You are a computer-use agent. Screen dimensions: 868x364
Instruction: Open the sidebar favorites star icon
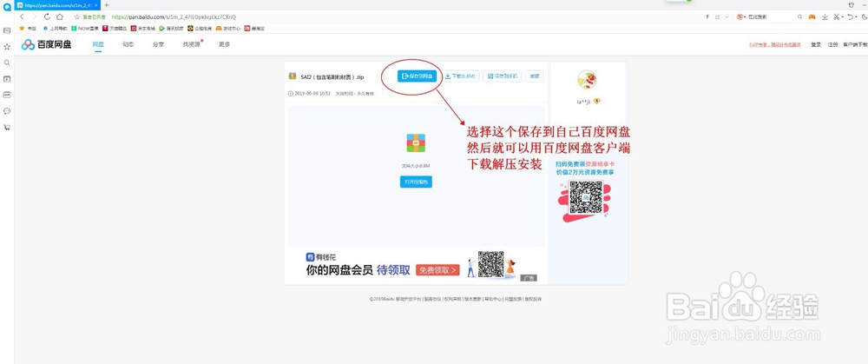[x=7, y=47]
